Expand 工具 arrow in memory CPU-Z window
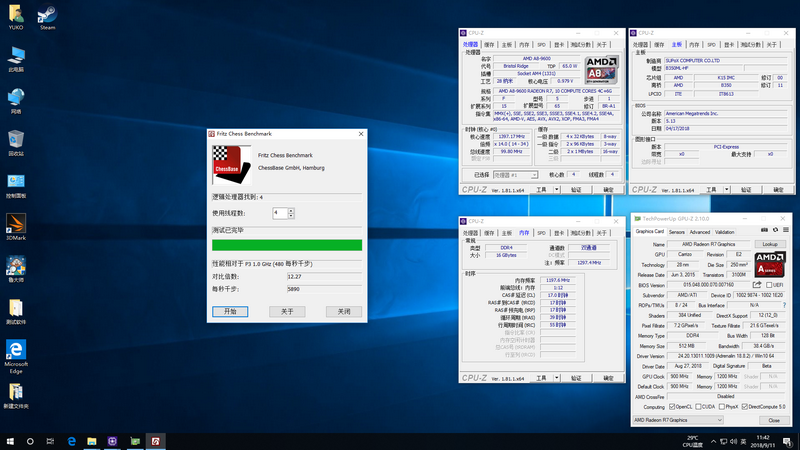This screenshot has height=450, width=800. 557,378
